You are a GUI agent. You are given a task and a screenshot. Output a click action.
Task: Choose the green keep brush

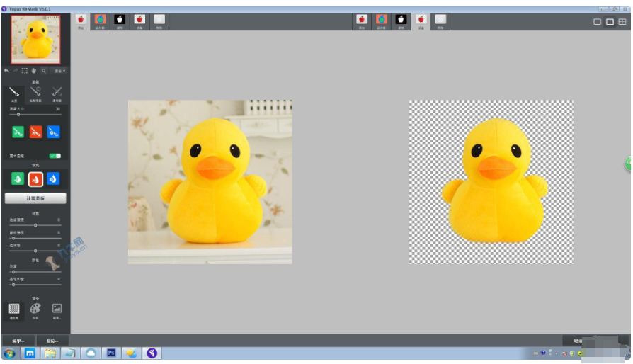pyautogui.click(x=18, y=132)
